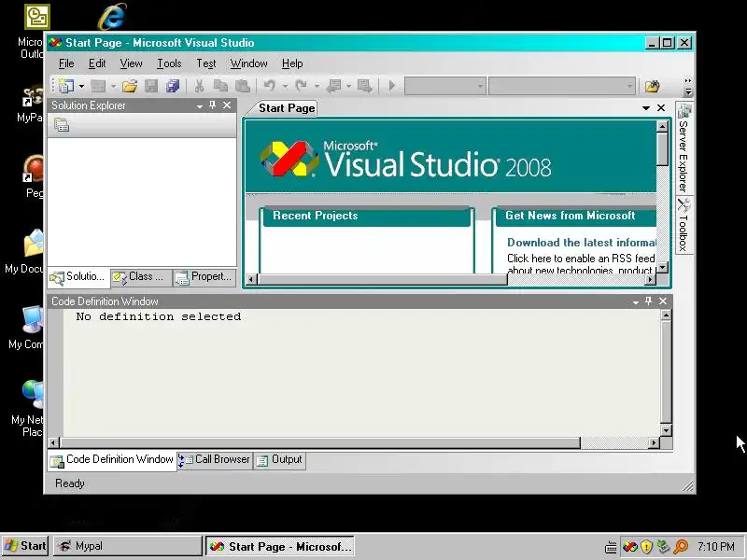Switch to the Output tab
747x560 pixels.
(279, 459)
